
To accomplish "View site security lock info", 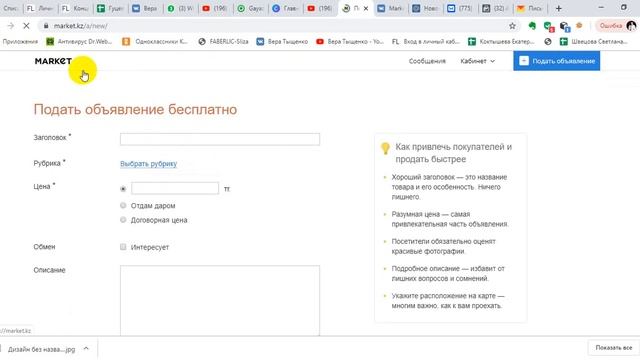I will [x=46, y=26].
